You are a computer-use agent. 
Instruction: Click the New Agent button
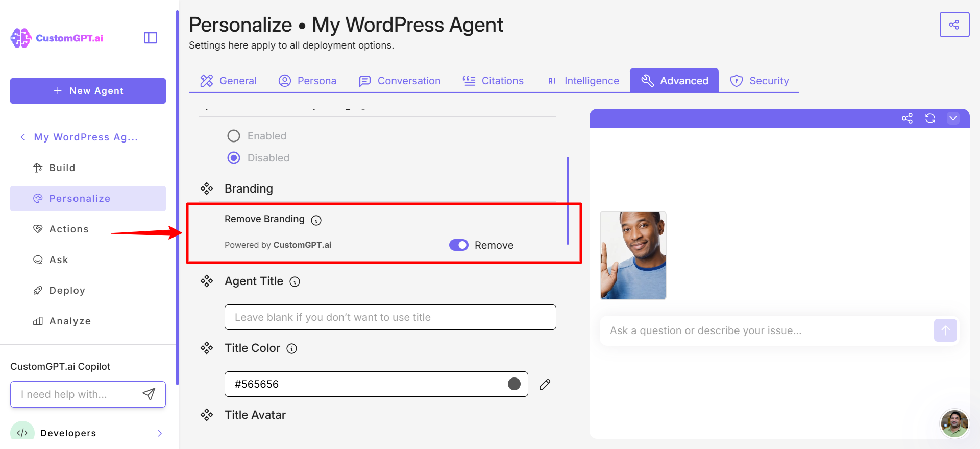tap(88, 91)
